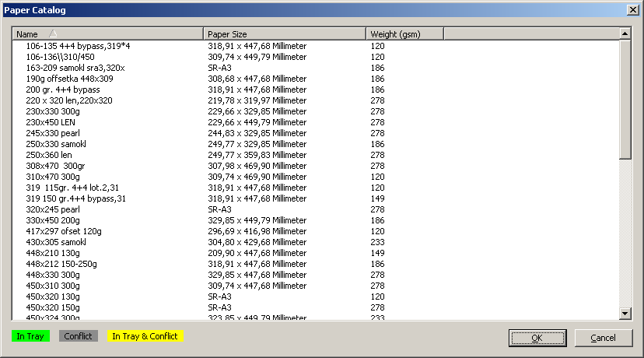Click size '219,78 x 319,97 Millimeter'

pyautogui.click(x=257, y=100)
